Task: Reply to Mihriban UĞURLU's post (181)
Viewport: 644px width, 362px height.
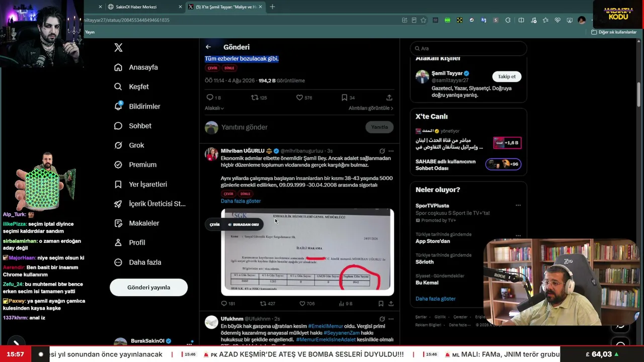Action: pyautogui.click(x=228, y=304)
